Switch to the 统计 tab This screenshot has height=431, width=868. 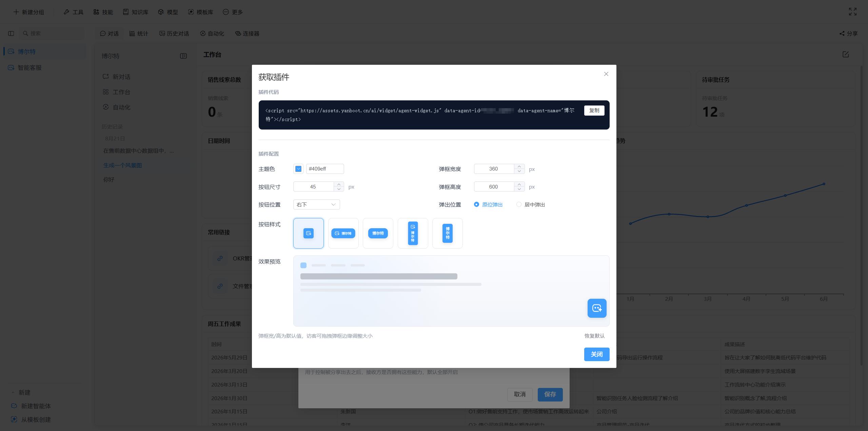139,34
